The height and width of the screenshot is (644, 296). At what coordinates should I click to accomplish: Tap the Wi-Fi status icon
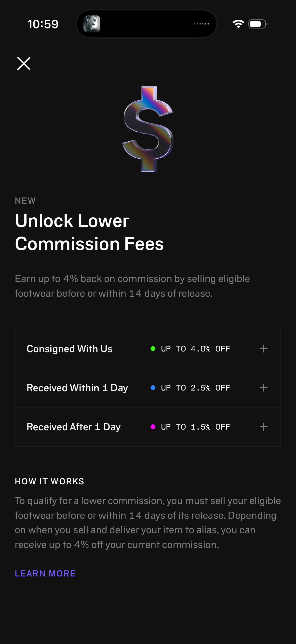(238, 24)
